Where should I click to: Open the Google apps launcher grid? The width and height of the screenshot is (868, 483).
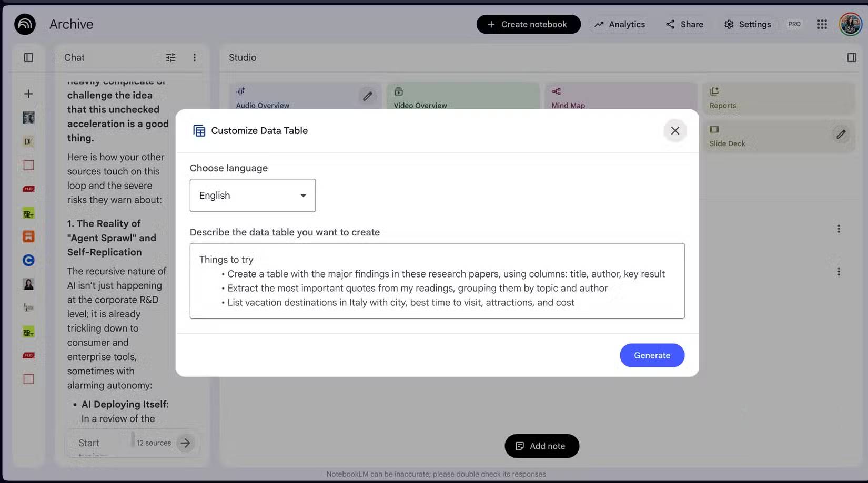coord(822,24)
